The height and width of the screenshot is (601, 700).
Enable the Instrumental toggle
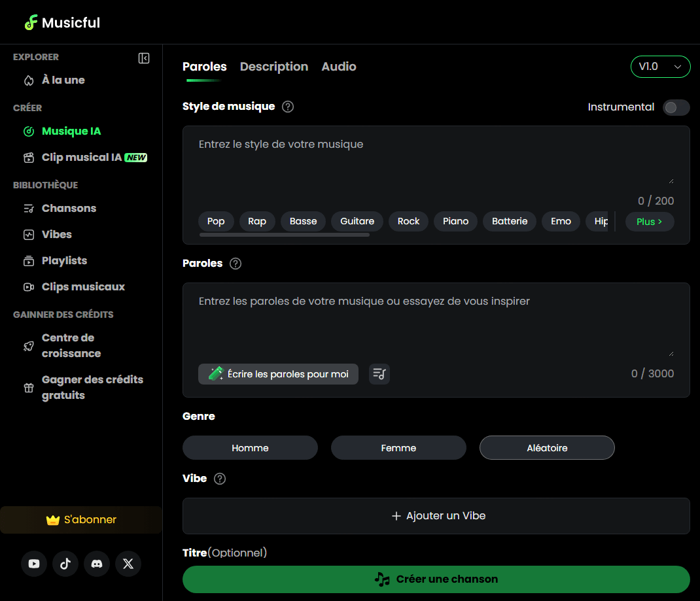[676, 107]
